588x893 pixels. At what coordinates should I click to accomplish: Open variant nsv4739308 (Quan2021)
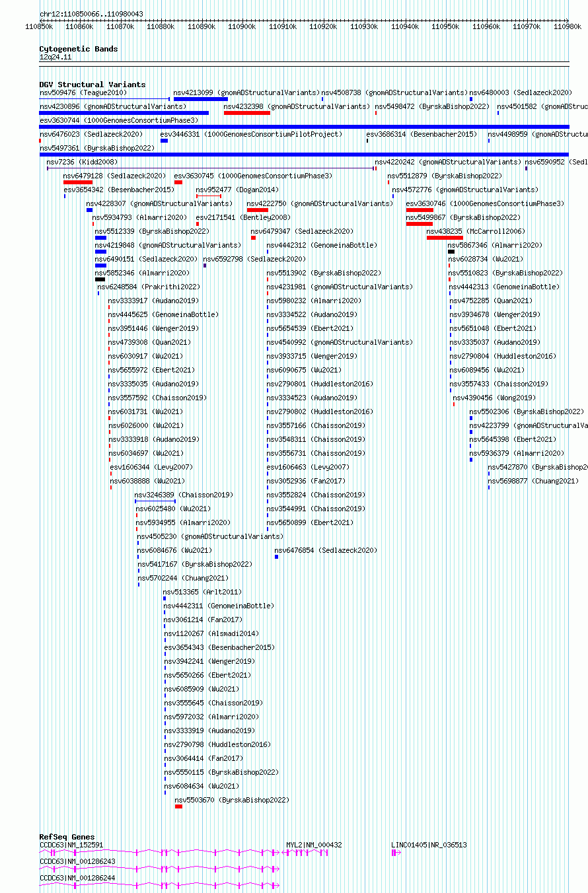(149, 342)
